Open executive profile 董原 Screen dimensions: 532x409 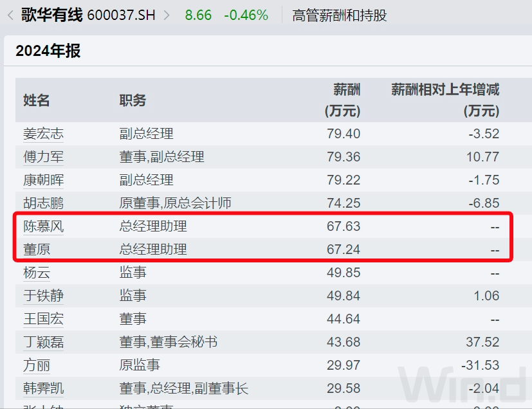(36, 250)
